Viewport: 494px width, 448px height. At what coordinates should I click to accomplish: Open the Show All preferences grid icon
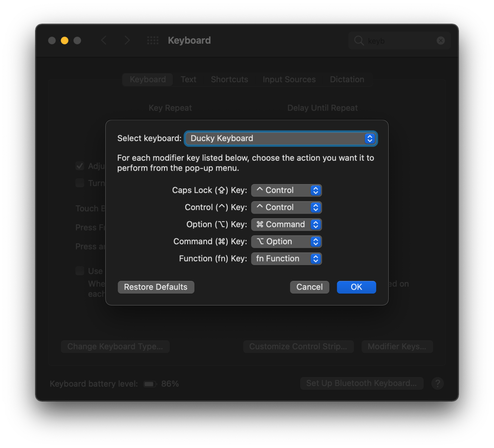152,40
